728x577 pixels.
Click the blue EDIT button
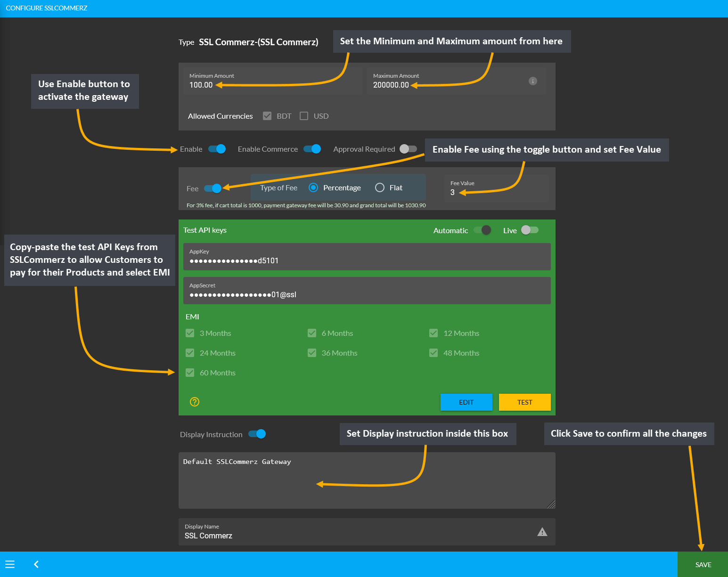(466, 402)
